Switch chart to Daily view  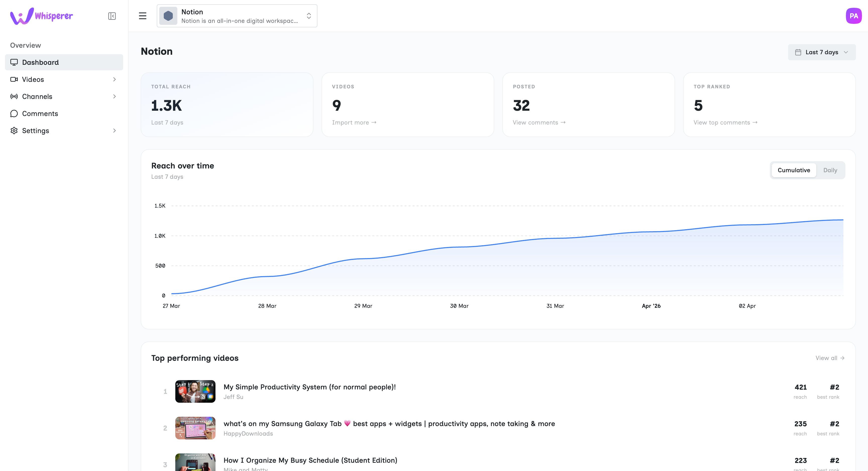[830, 170]
